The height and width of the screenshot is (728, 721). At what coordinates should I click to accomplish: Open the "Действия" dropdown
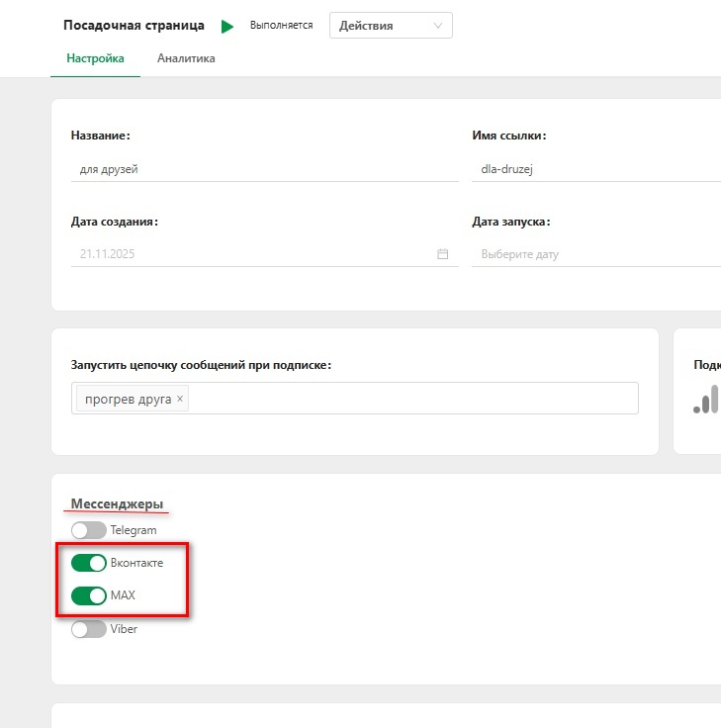[x=391, y=26]
